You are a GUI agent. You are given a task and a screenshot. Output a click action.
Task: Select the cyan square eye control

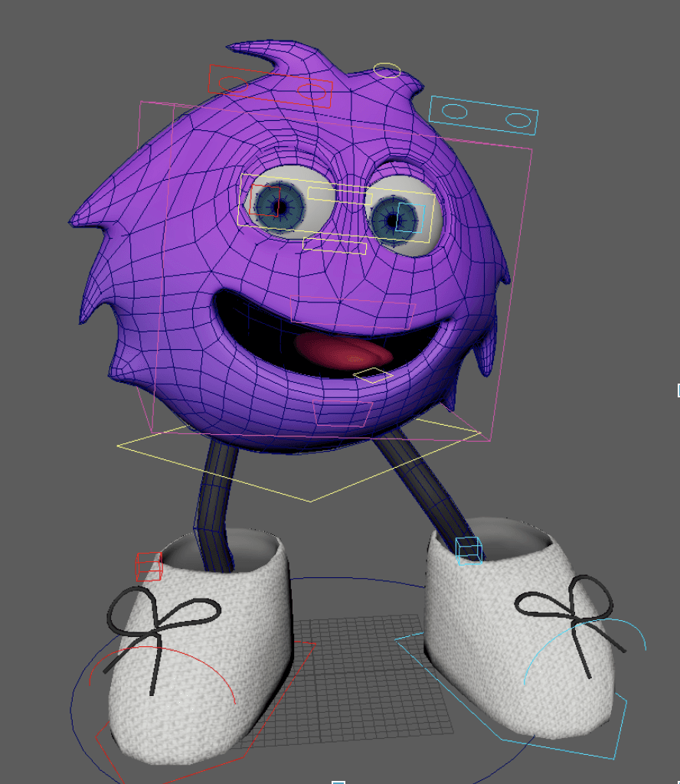[x=410, y=217]
